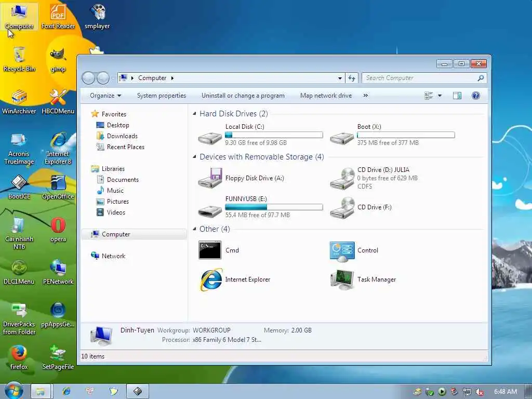Select Acronis TrueImage desktop icon
Viewport: 532px width, 399px height.
tap(19, 149)
